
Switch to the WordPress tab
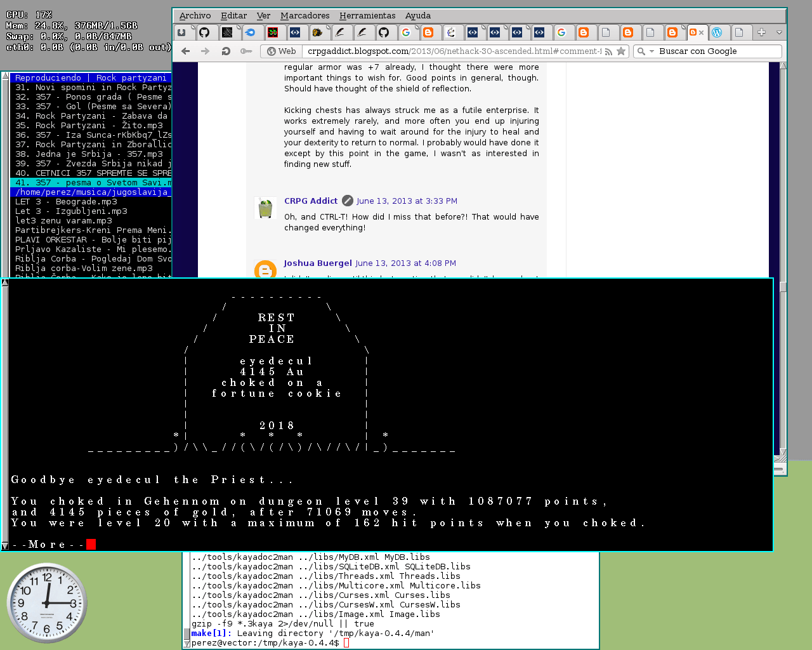[x=717, y=32]
